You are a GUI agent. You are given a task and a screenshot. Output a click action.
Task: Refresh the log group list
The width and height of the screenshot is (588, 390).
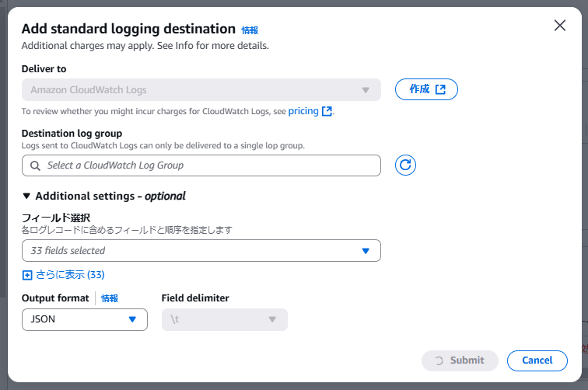pos(405,165)
